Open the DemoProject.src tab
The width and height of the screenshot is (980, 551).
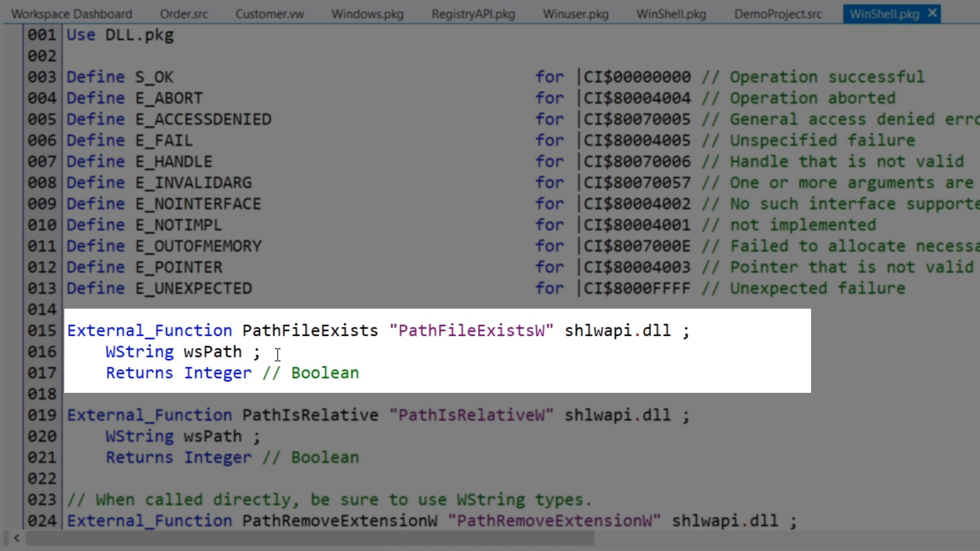(x=778, y=14)
